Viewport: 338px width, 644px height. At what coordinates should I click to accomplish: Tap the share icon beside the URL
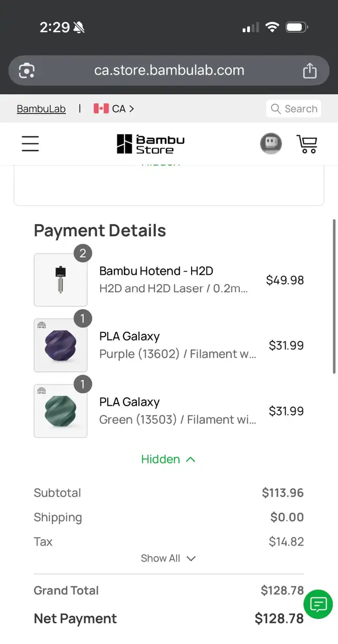tap(310, 70)
